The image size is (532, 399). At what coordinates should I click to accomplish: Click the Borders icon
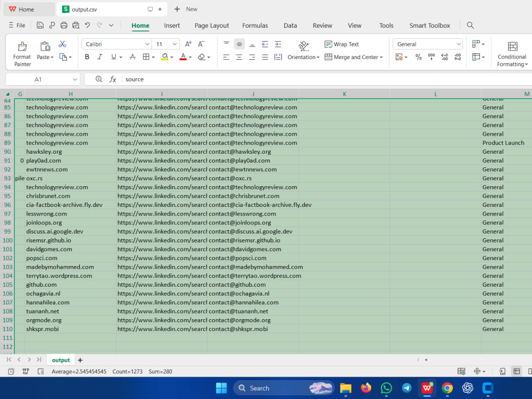[x=146, y=57]
